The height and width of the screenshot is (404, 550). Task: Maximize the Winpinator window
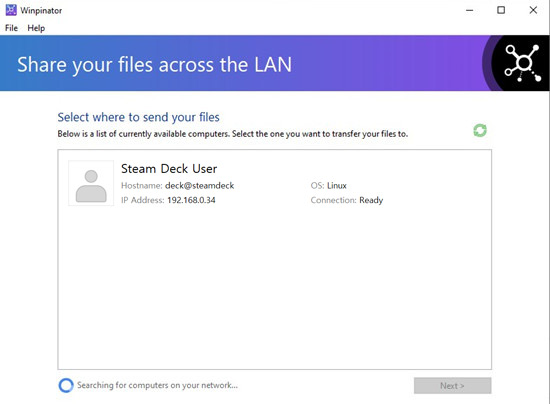[x=501, y=10]
